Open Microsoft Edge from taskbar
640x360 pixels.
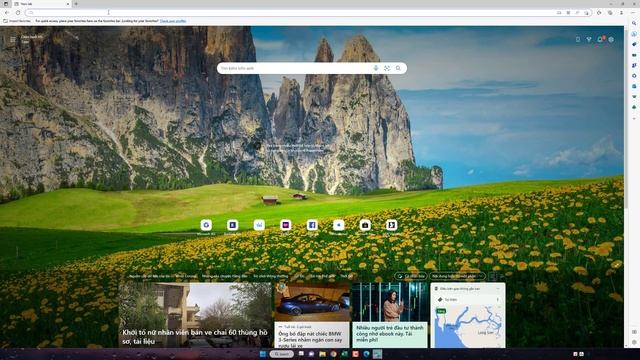(x=367, y=354)
